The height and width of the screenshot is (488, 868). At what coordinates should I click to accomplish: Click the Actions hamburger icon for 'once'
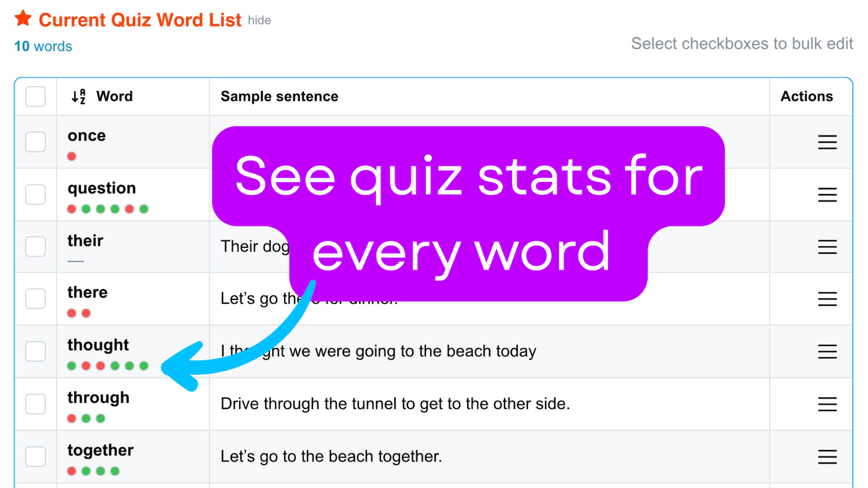pos(827,142)
